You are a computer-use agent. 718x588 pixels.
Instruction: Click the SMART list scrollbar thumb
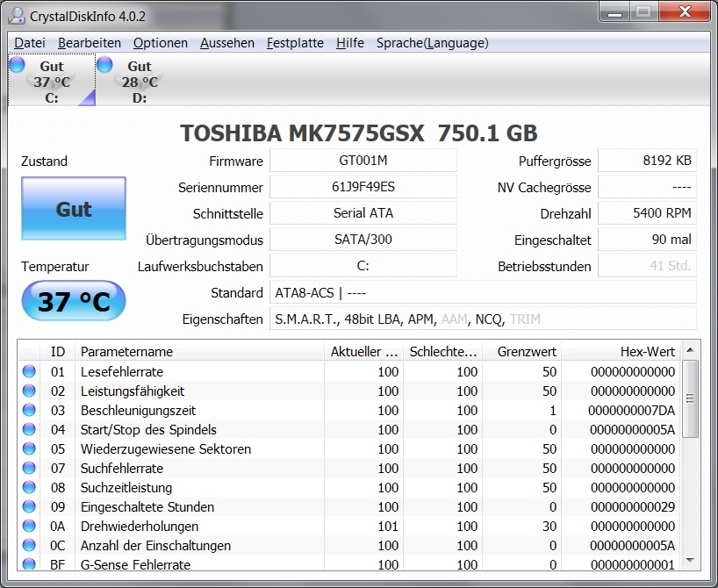(x=690, y=398)
